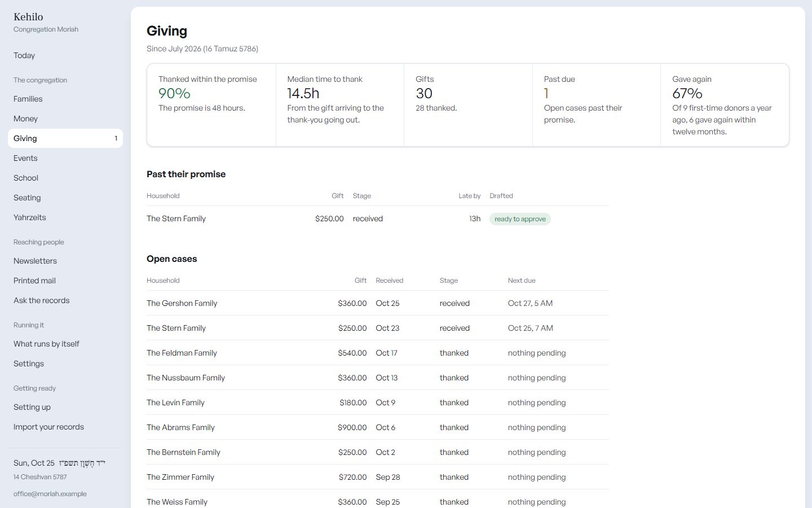Open The Zimmer Family case
The height and width of the screenshot is (508, 812).
pos(378,477)
